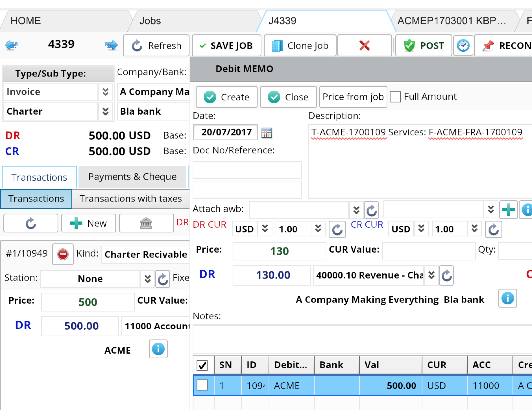532x410 pixels.
Task: Switch to Payments & Cheque tab
Action: tap(132, 177)
